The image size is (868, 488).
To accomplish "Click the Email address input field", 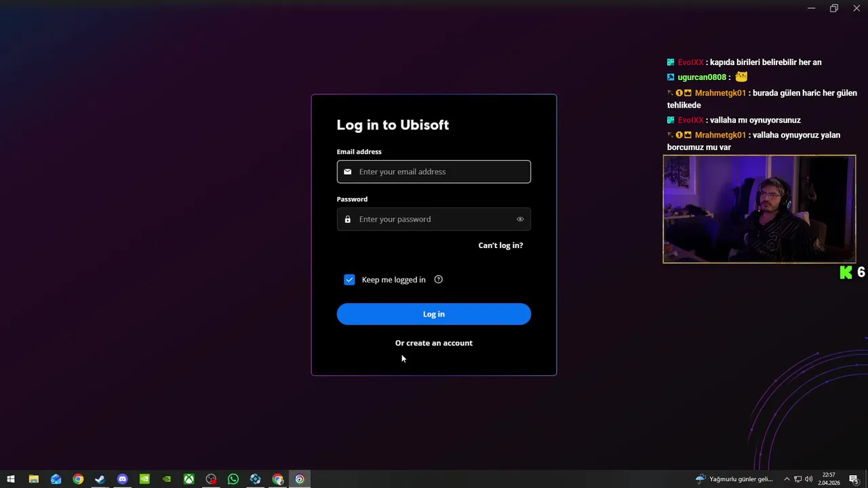I will [x=434, y=171].
